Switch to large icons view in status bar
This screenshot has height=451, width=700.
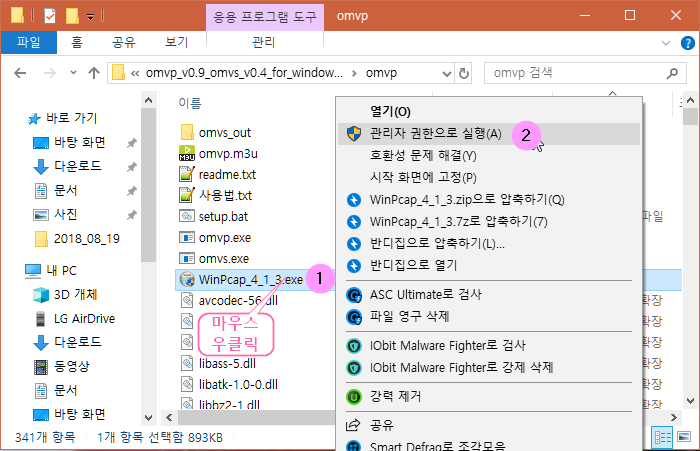tap(684, 437)
